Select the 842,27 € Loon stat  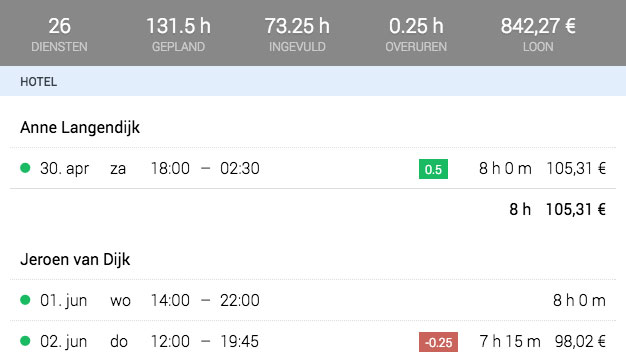pos(538,34)
